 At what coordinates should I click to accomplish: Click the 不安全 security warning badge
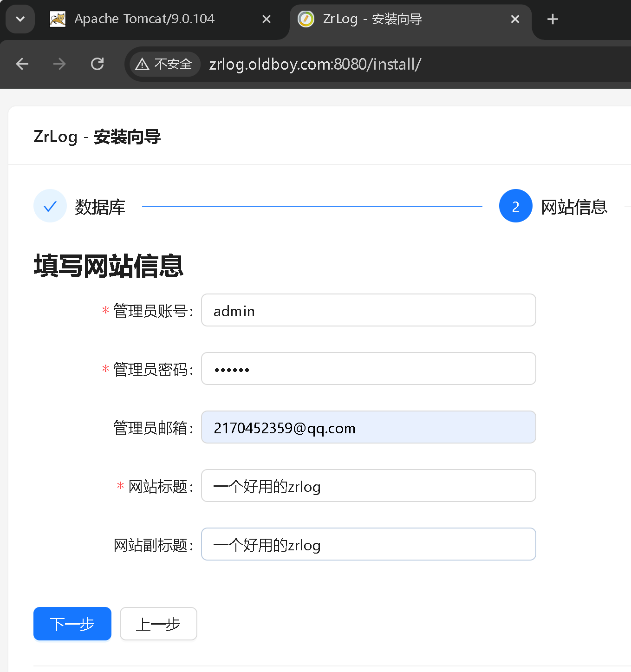point(164,64)
